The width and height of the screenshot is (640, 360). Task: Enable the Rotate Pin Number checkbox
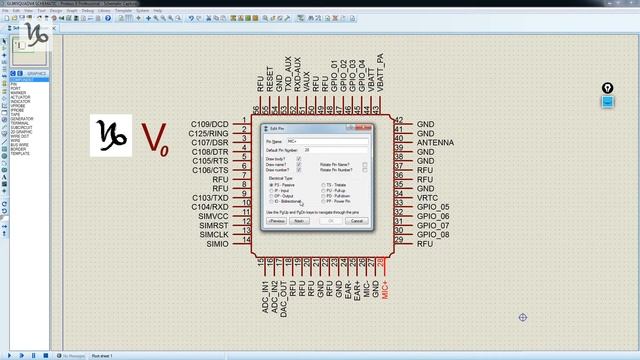click(x=364, y=170)
